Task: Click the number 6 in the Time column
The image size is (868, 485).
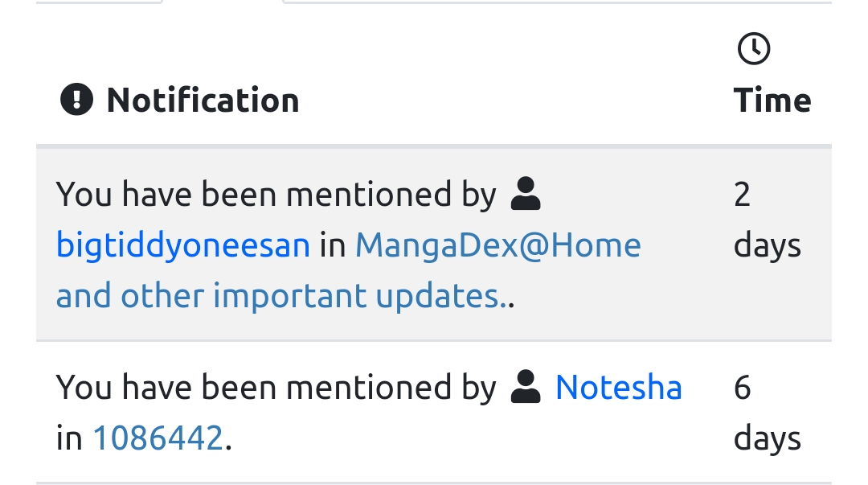Action: [742, 388]
